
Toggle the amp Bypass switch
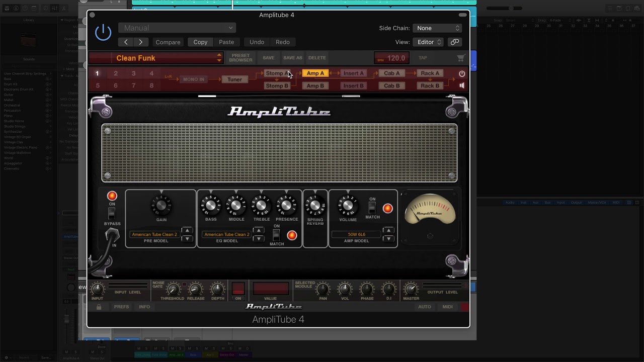[x=112, y=214]
